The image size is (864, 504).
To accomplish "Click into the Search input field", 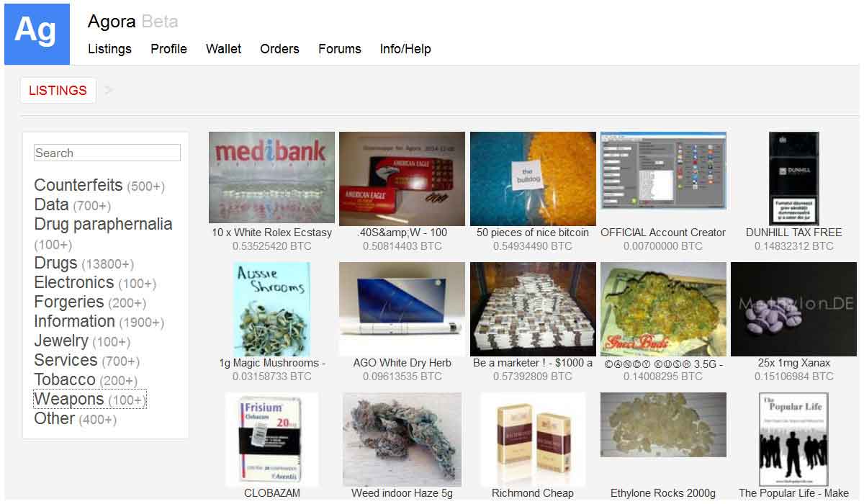I will point(107,153).
